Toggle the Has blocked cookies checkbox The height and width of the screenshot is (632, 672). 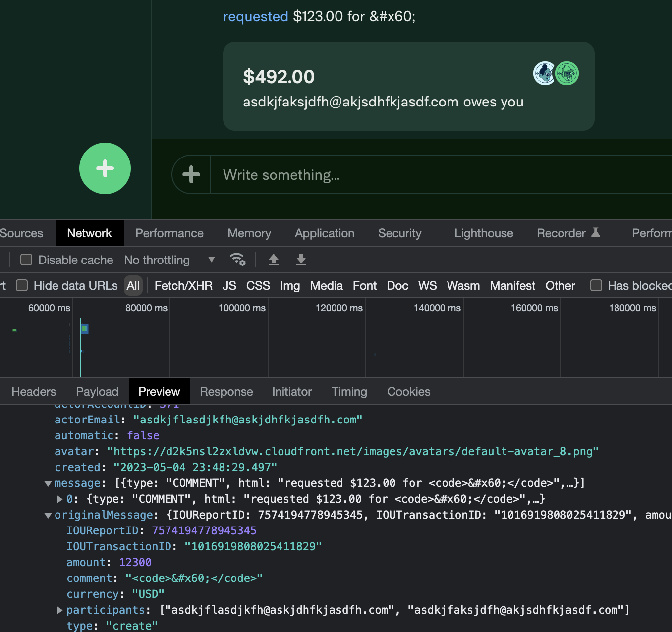596,285
